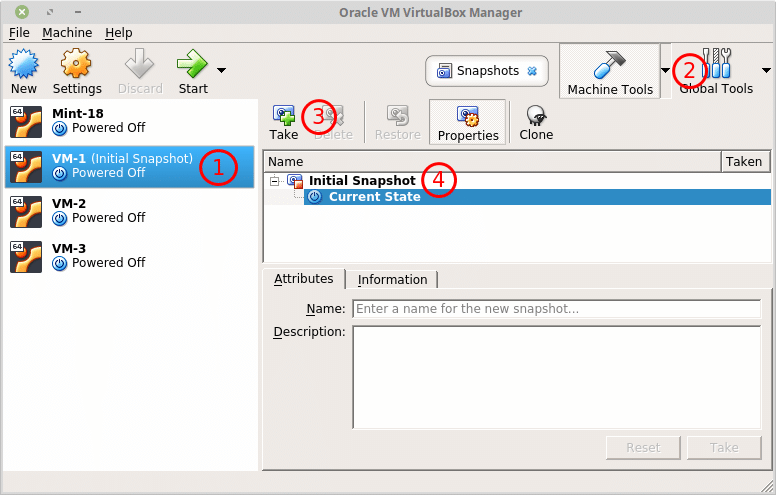Click the Description text area
Image resolution: width=776 pixels, height=495 pixels.
(x=557, y=377)
